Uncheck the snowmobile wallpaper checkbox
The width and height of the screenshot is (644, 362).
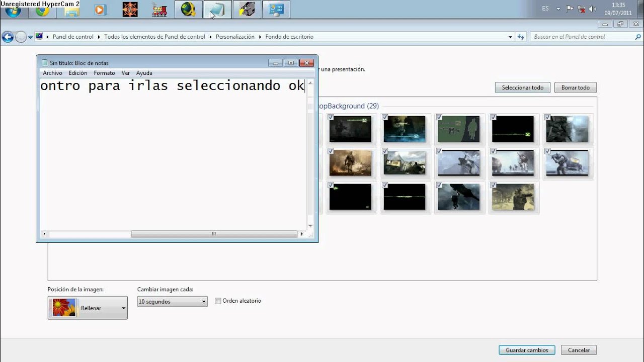(547, 151)
